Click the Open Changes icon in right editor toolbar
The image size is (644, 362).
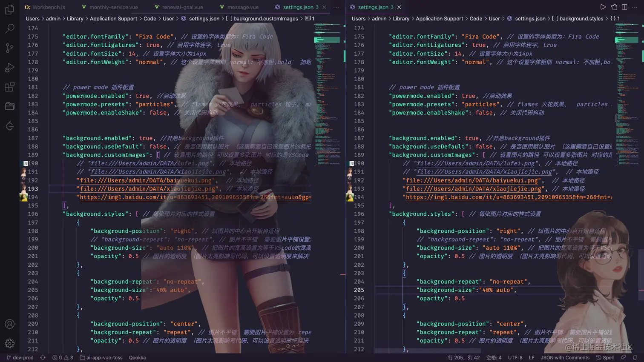pyautogui.click(x=614, y=7)
